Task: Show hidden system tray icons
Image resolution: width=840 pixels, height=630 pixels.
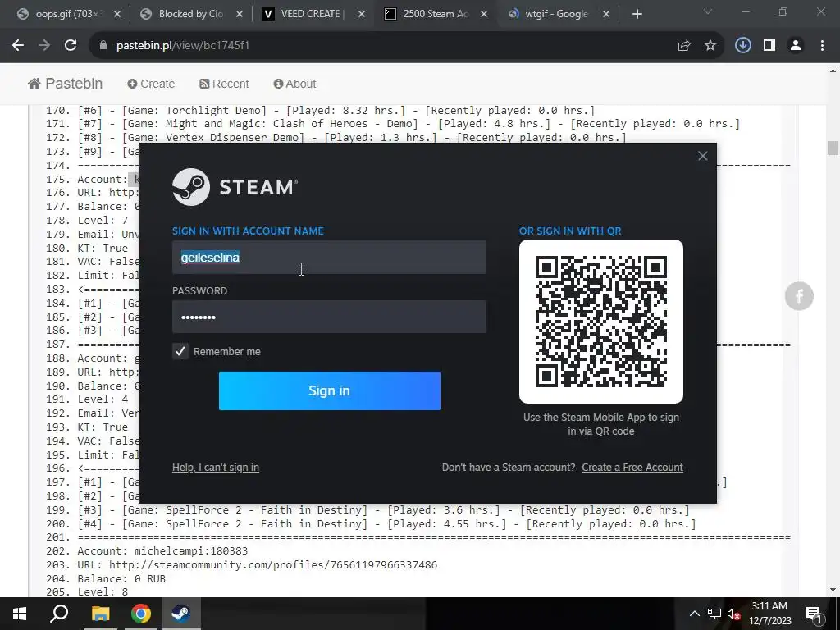Action: [694, 614]
